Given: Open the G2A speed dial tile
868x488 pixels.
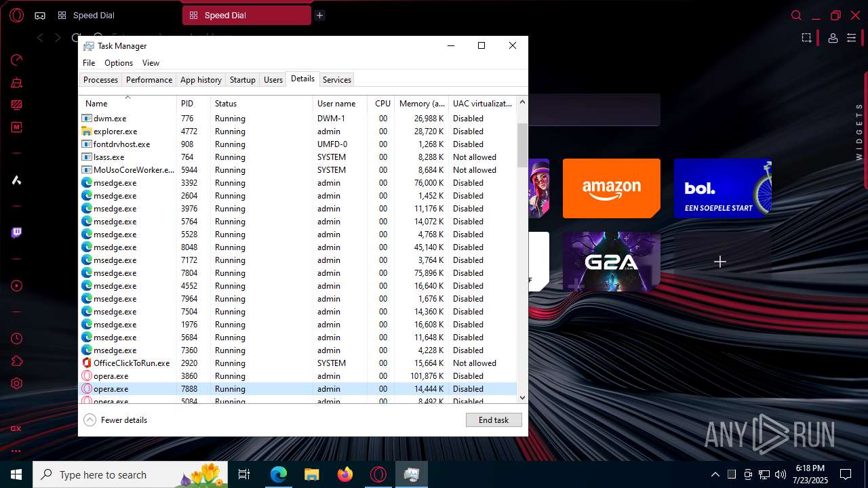Looking at the screenshot, I should 612,262.
